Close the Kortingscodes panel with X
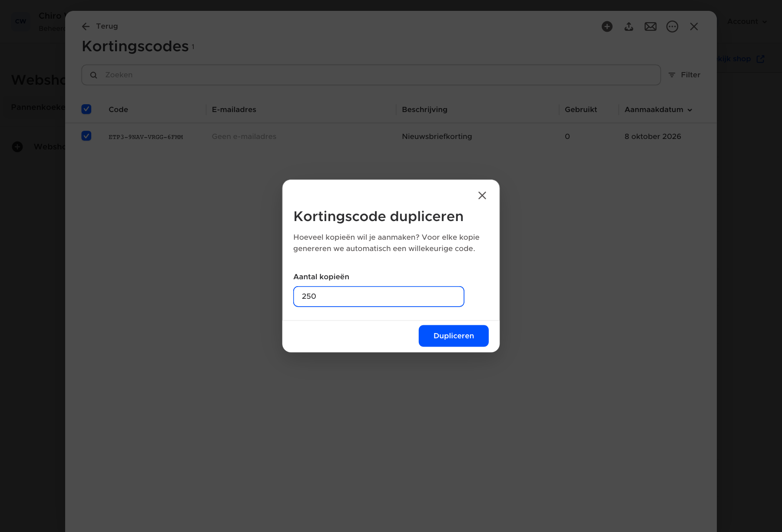The image size is (782, 532). [694, 26]
